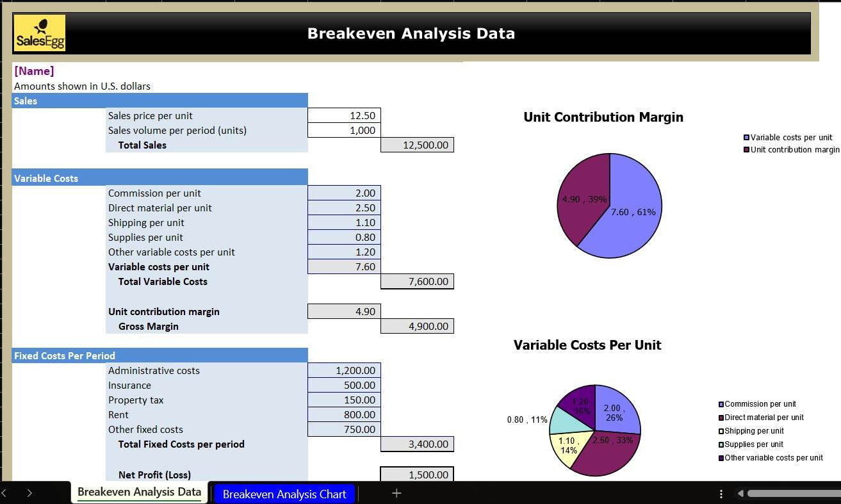Click Other variable costs per unit legend entry
This screenshot has height=504, width=841.
coord(771,458)
